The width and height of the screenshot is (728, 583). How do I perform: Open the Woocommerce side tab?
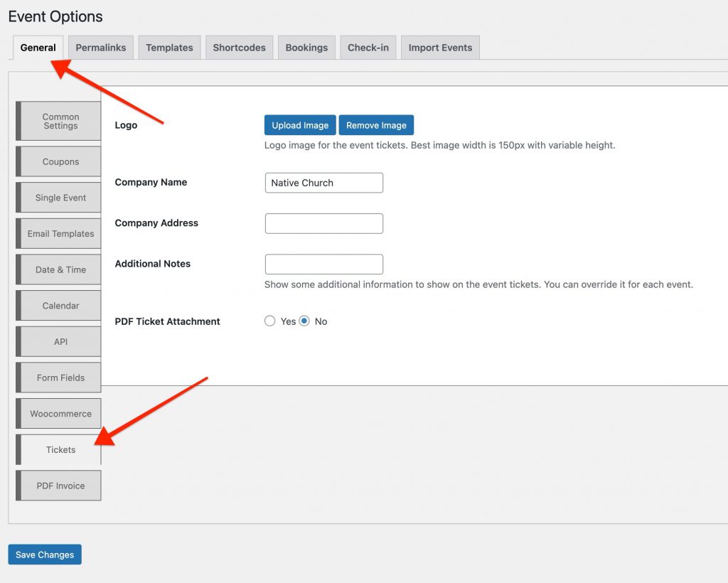(x=58, y=414)
